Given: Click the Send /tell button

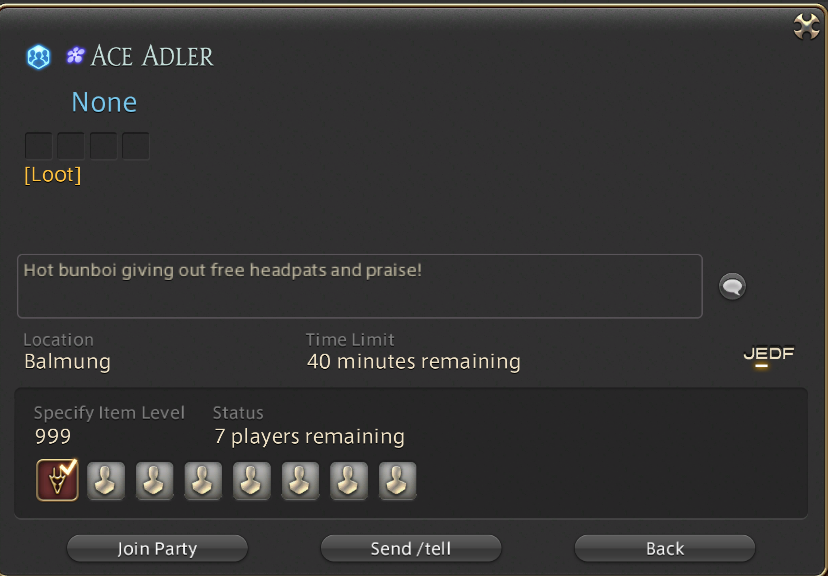Looking at the screenshot, I should (411, 549).
